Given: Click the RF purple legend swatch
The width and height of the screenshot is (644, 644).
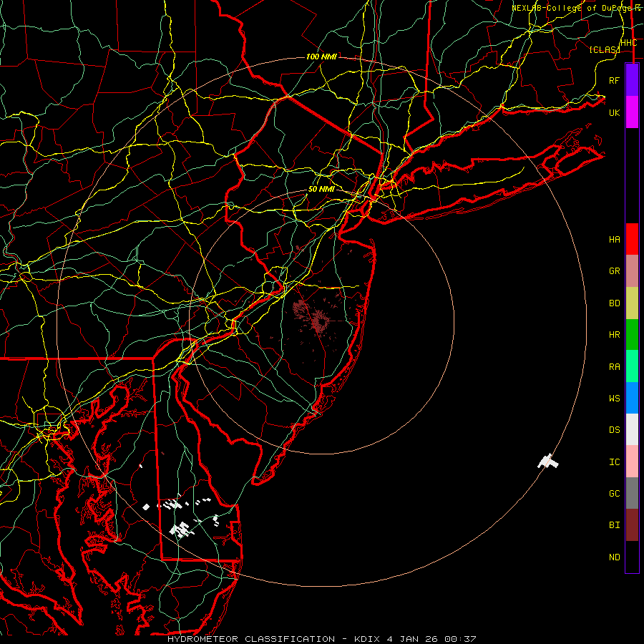Looking at the screenshot, I should tap(632, 80).
